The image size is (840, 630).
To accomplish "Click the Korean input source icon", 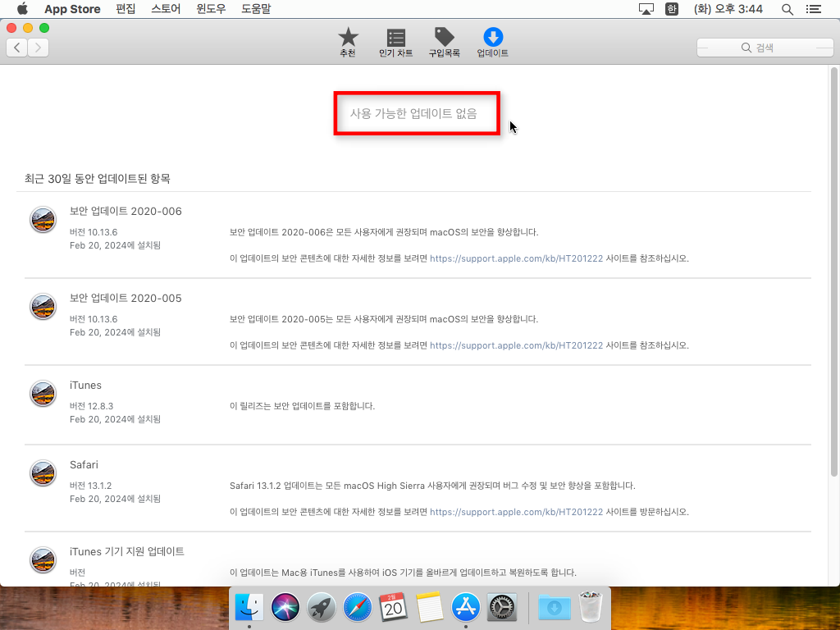I will (x=671, y=8).
